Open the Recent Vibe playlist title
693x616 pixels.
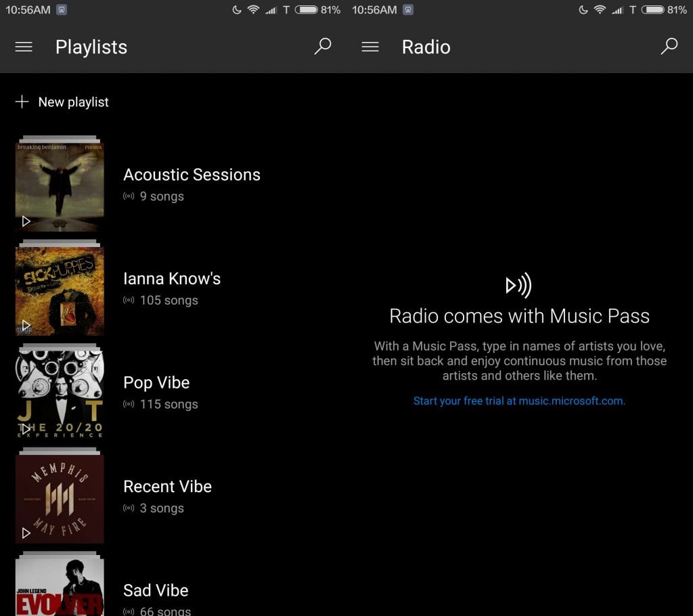click(168, 487)
